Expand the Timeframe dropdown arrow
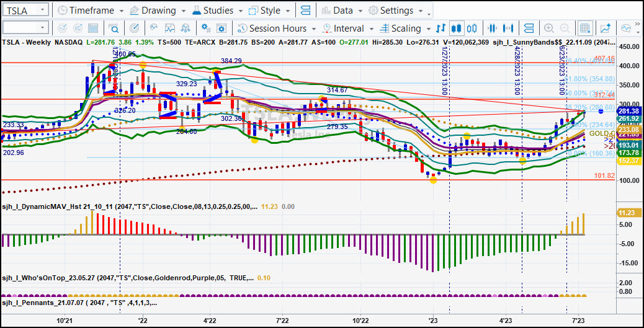644x328 pixels. tap(122, 11)
